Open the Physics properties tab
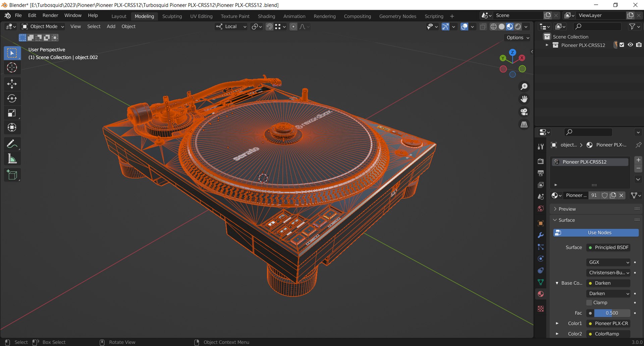 pyautogui.click(x=541, y=258)
